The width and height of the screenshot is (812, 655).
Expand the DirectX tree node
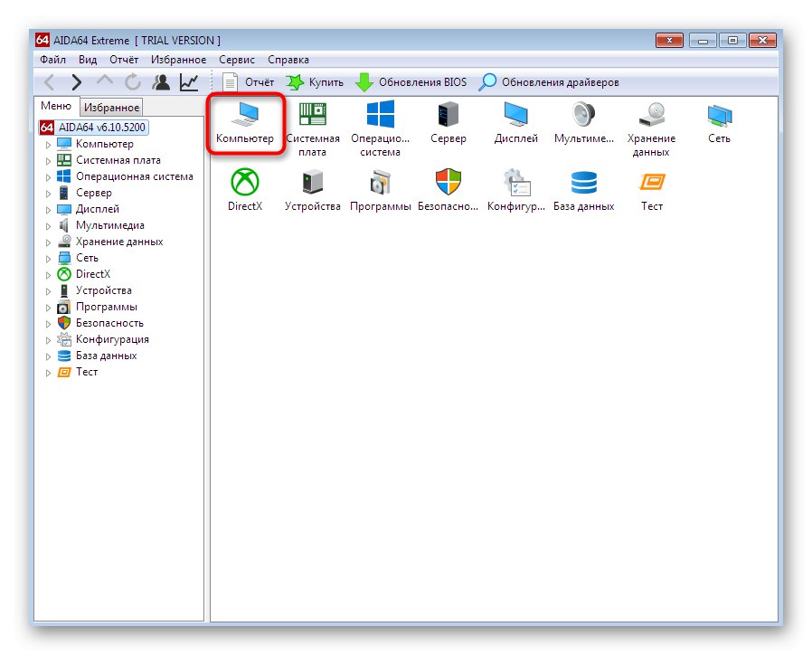click(x=48, y=275)
